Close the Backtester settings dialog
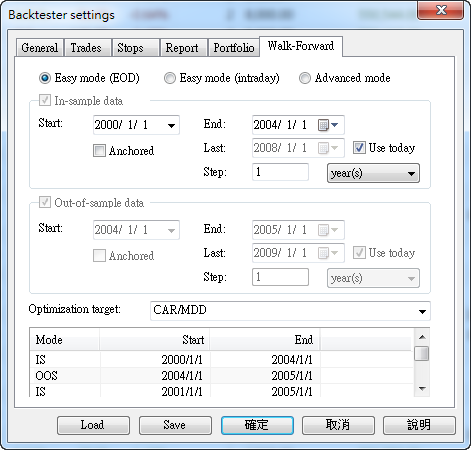 [x=441, y=11]
